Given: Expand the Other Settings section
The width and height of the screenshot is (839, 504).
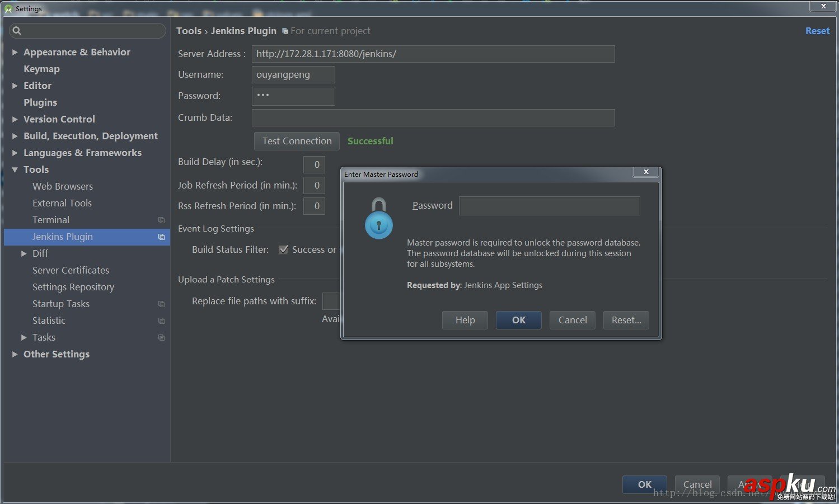Looking at the screenshot, I should 15,354.
